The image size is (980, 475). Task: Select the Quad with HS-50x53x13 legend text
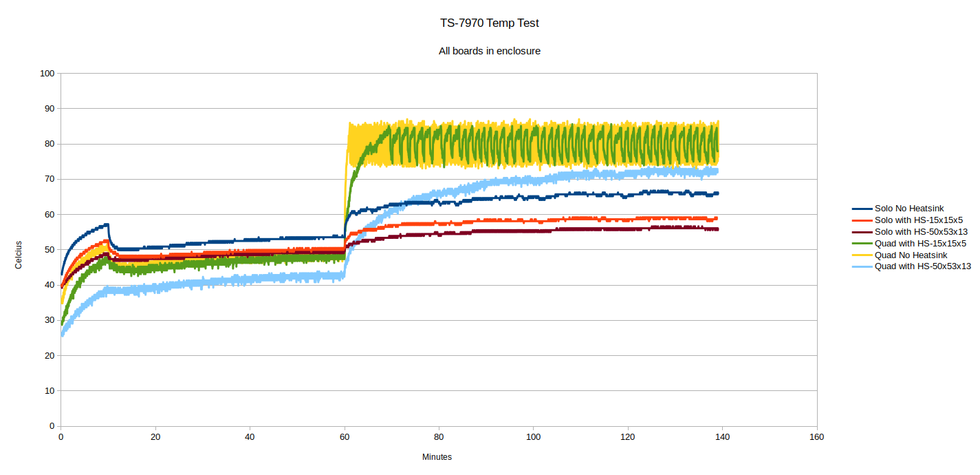point(923,266)
